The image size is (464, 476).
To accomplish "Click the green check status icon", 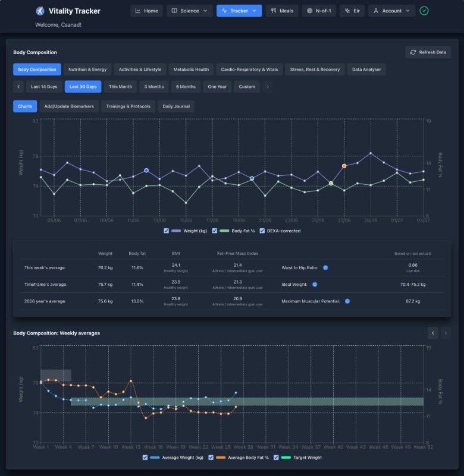I will click(424, 11).
